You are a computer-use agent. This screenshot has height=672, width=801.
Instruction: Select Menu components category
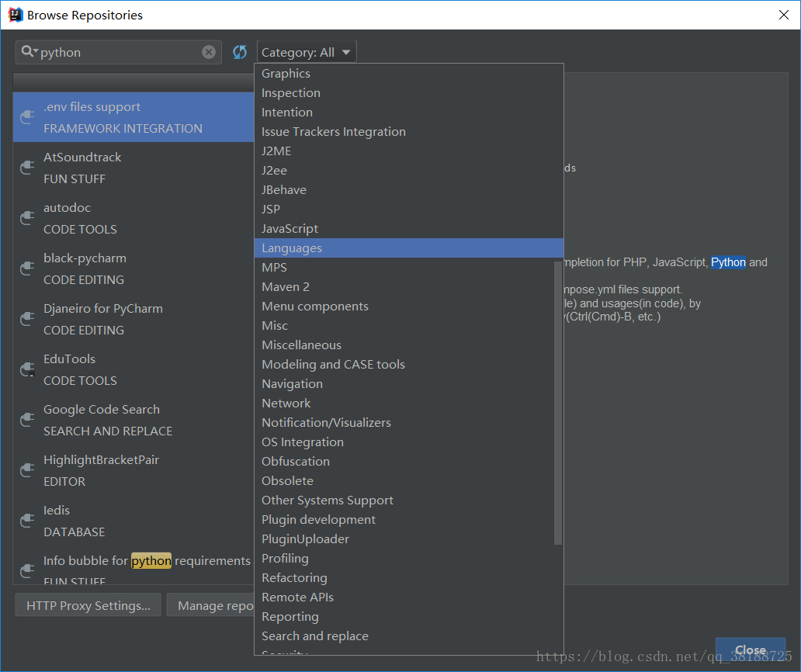point(404,307)
